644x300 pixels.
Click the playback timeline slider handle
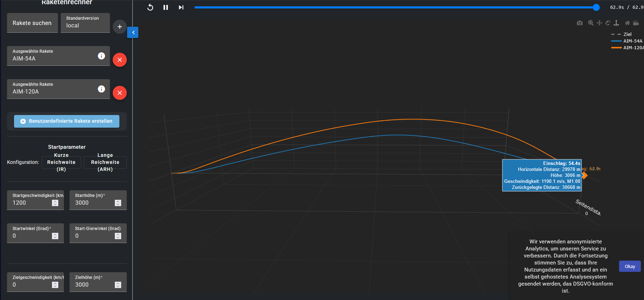596,7
